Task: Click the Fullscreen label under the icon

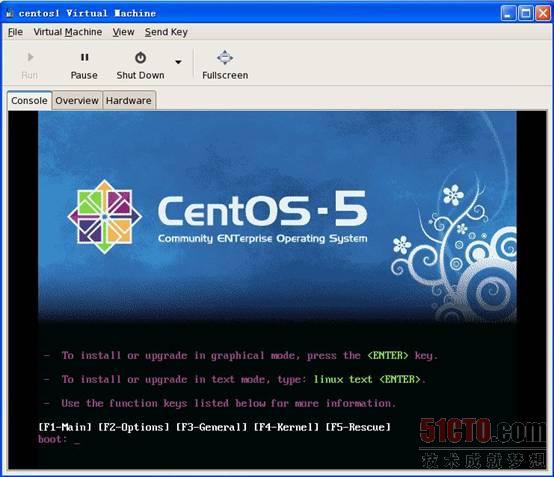Action: [x=225, y=75]
